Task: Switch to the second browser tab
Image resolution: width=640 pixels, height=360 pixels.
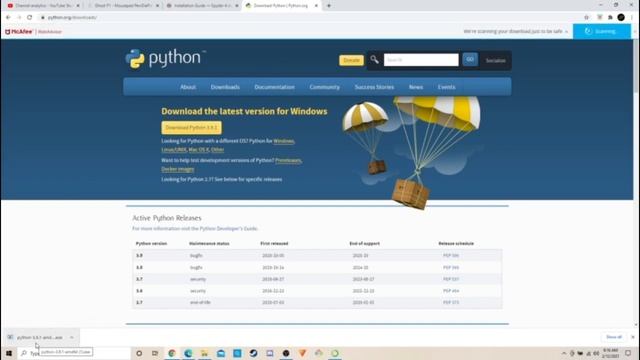Action: point(124,6)
